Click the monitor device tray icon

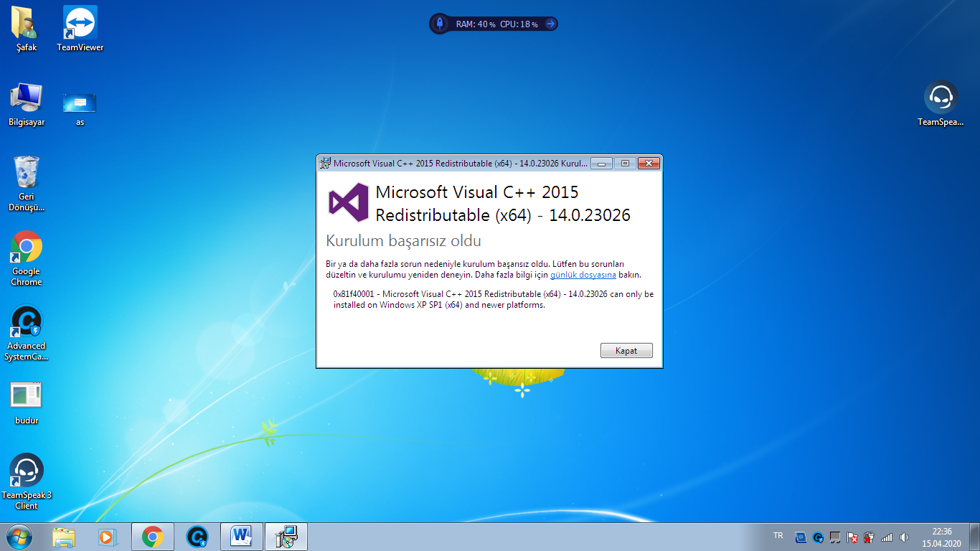[835, 537]
